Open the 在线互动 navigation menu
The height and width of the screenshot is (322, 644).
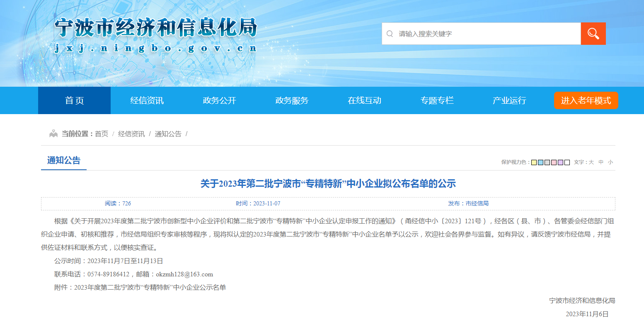click(365, 100)
